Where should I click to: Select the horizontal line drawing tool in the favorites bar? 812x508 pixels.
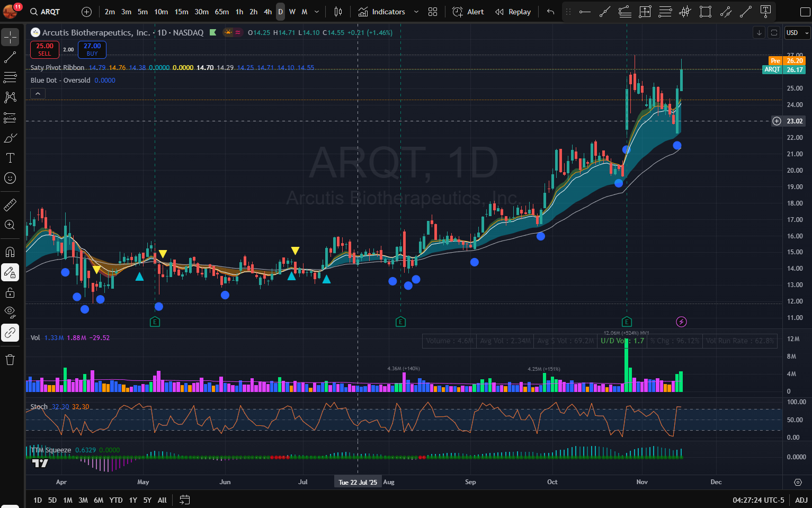[x=585, y=12]
